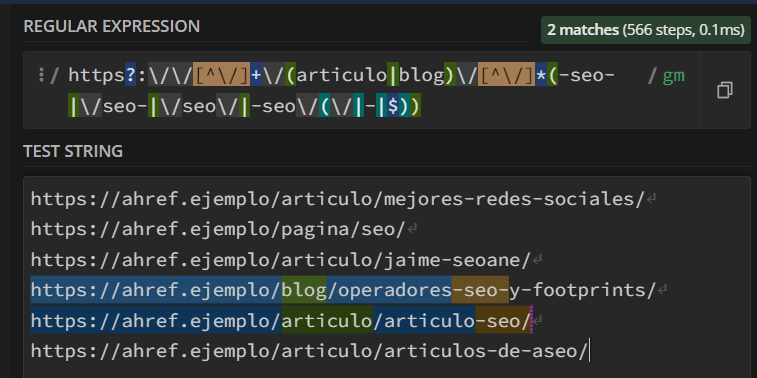Open the delimiter selector dots icon

point(42,75)
